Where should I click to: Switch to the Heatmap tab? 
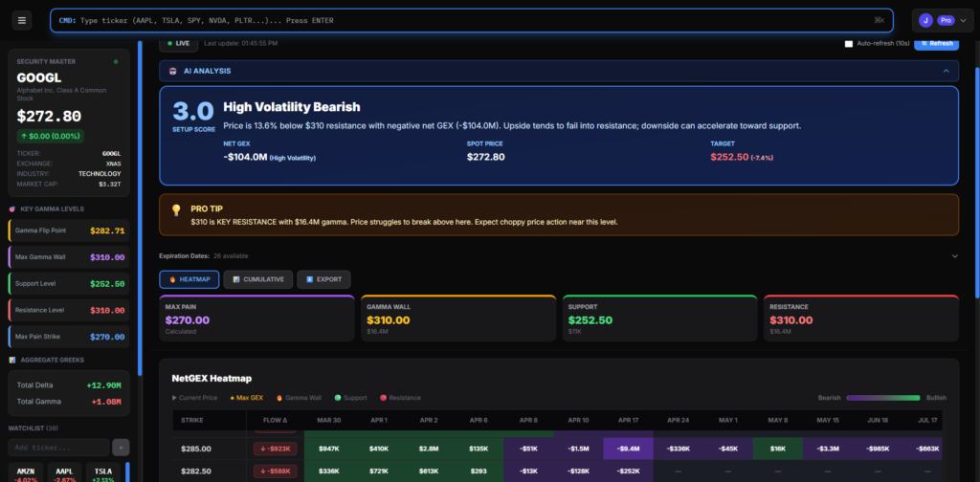(x=189, y=279)
